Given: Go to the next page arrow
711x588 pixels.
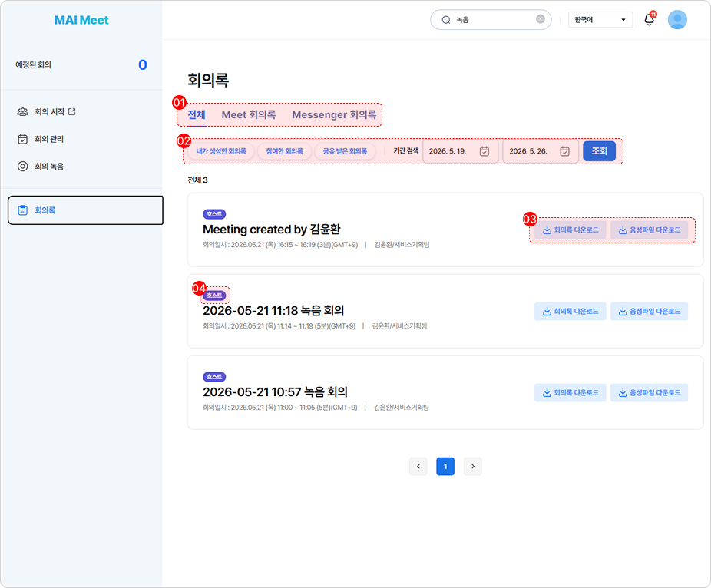Looking at the screenshot, I should (x=472, y=467).
